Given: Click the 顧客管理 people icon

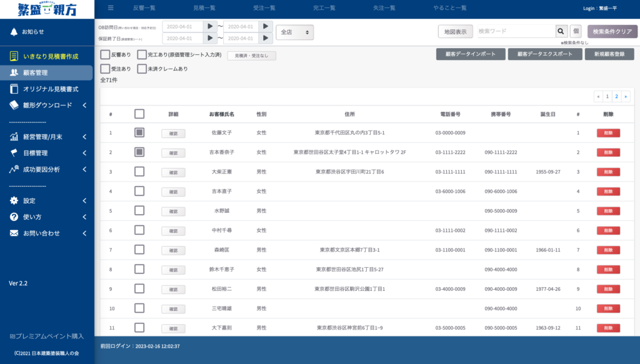Looking at the screenshot, I should (x=14, y=72).
